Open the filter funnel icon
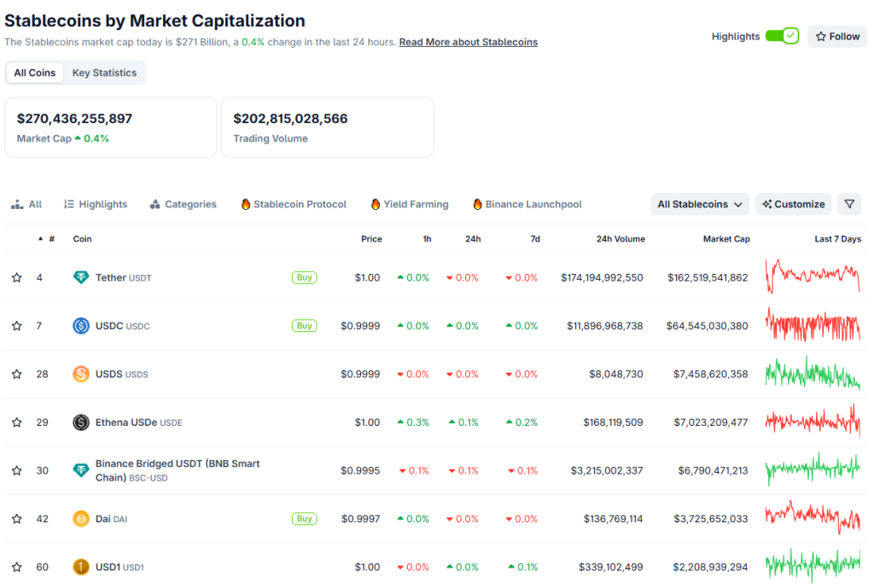The height and width of the screenshot is (588, 874). click(849, 204)
